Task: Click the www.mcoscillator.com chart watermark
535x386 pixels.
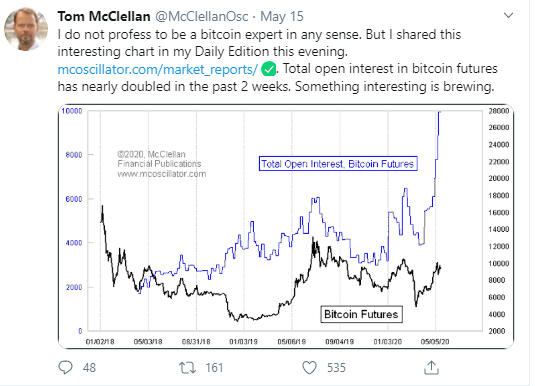Action: pyautogui.click(x=162, y=174)
